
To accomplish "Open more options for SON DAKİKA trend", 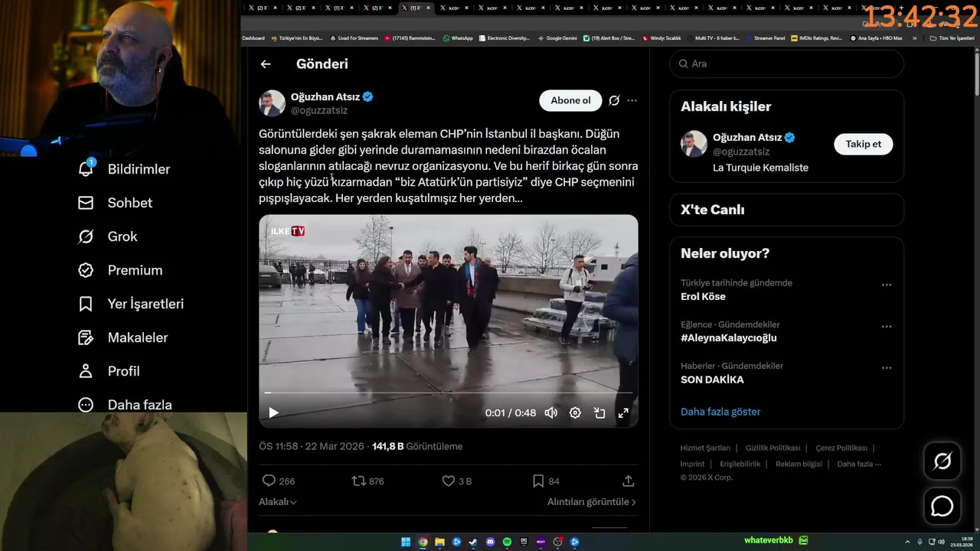I will [x=887, y=367].
